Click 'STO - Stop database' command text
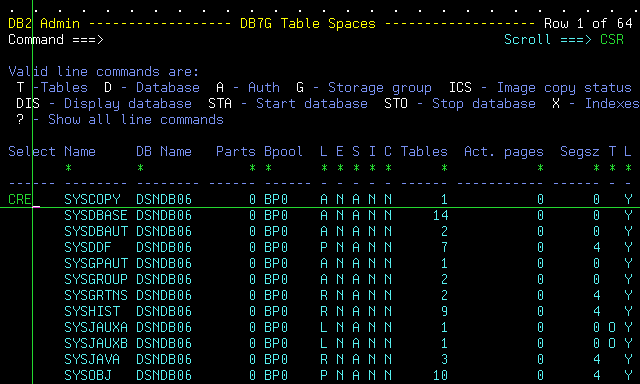This screenshot has width=640, height=384. coord(460,103)
